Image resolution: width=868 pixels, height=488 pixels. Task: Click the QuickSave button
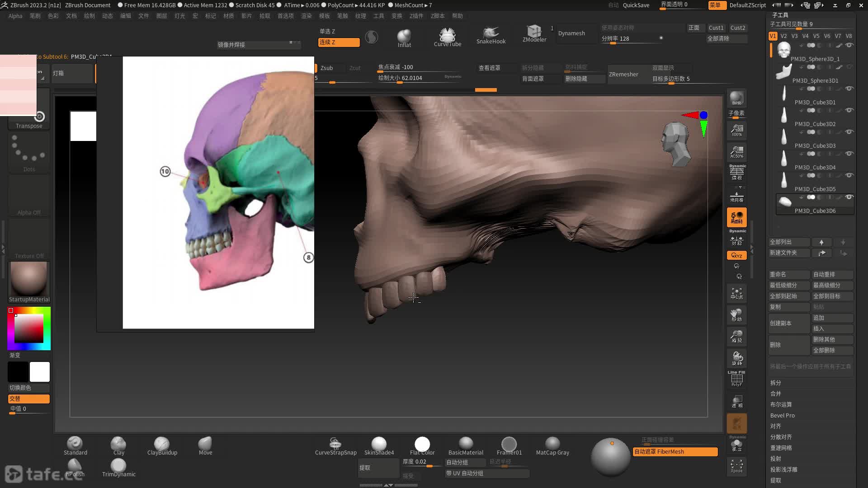pos(636,5)
